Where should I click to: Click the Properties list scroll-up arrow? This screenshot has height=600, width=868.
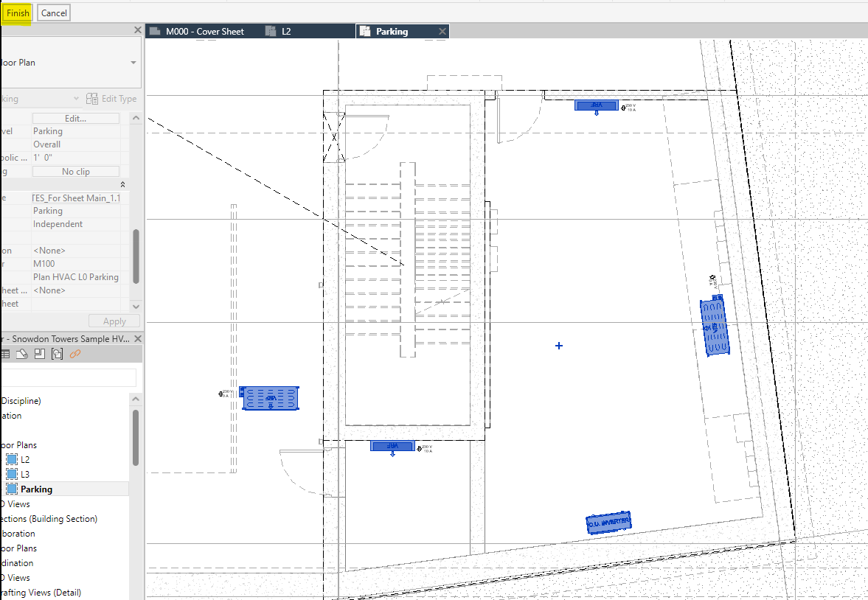coord(136,118)
